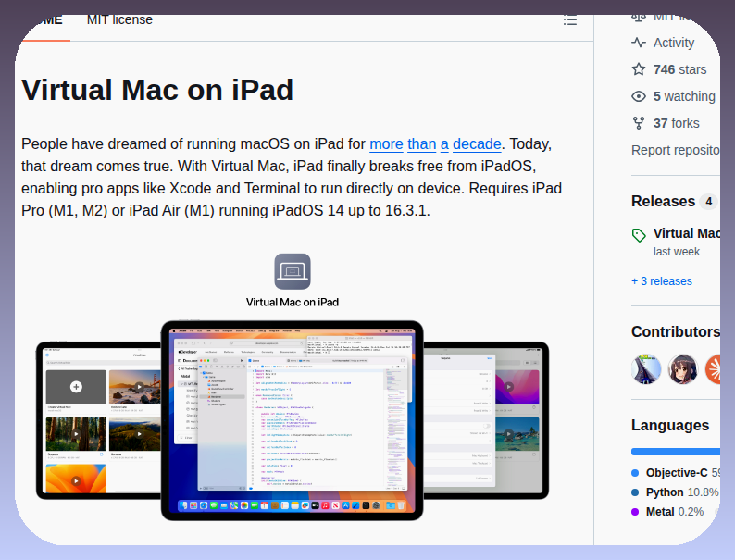Click the fork icon beside 37 forks
Screen dimensions: 735x560
pyautogui.click(x=639, y=123)
